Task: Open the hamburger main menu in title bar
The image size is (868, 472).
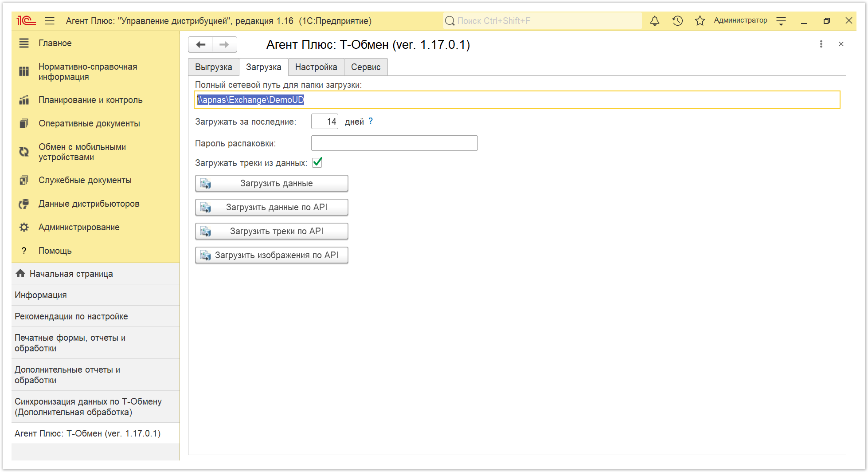Action: click(50, 21)
